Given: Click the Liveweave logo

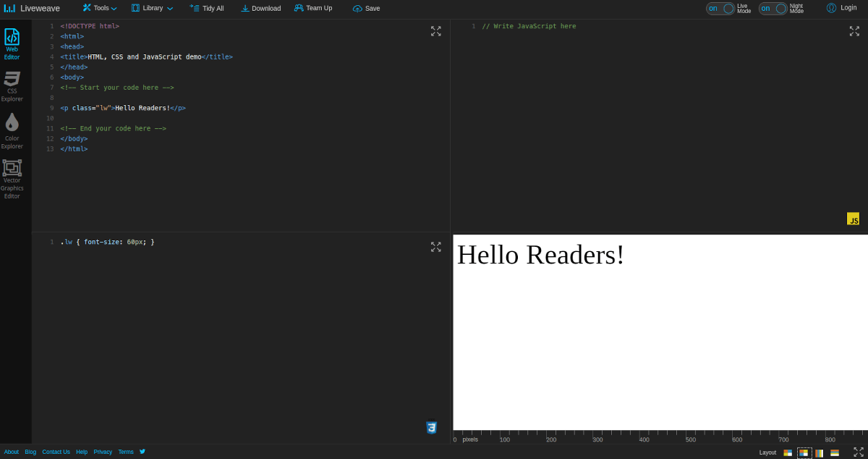Looking at the screenshot, I should click(32, 9).
